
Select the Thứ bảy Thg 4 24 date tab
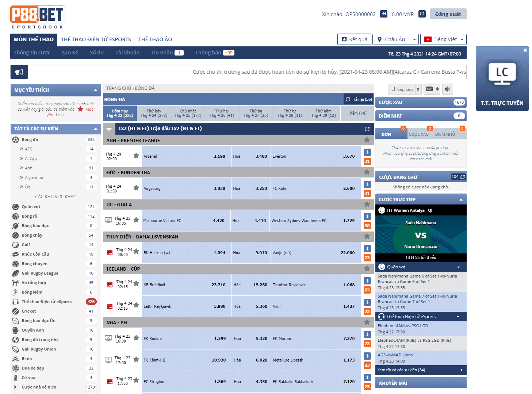[154, 113]
